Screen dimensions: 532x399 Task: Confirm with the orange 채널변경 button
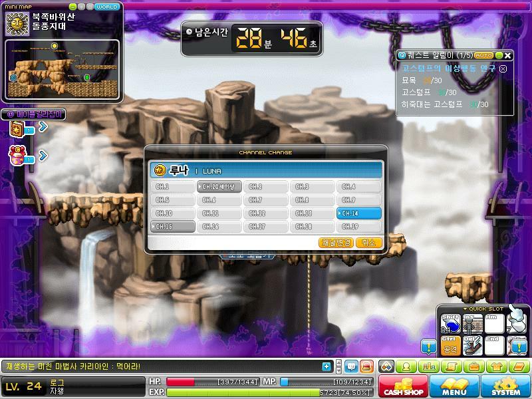(x=336, y=243)
